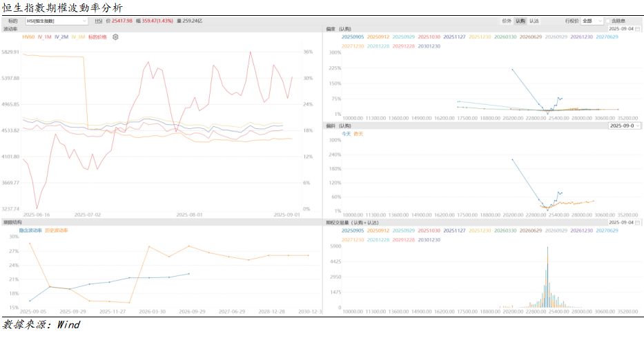Click the underlined HSI link
644x338 pixels.
pyautogui.click(x=99, y=21)
